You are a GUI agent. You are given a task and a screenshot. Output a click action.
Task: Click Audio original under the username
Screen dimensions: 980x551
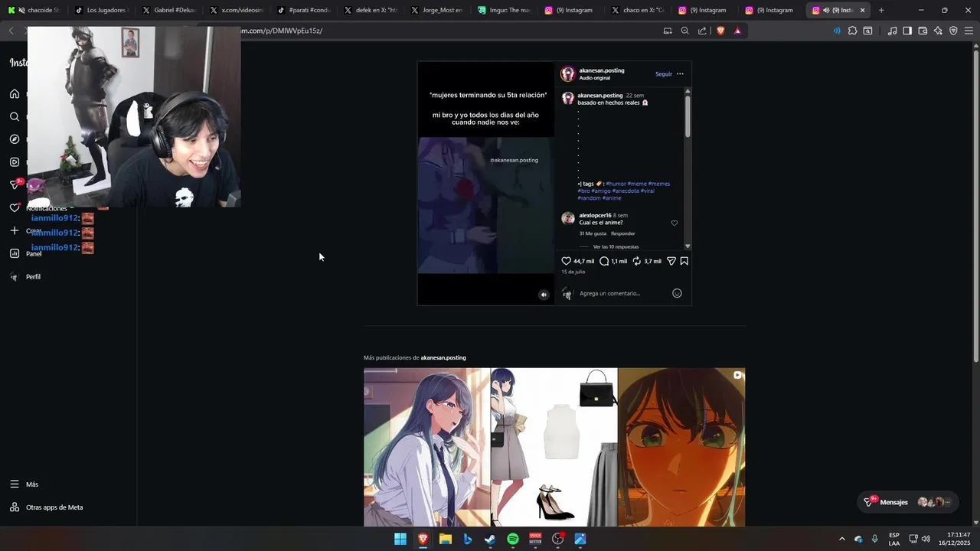point(595,78)
